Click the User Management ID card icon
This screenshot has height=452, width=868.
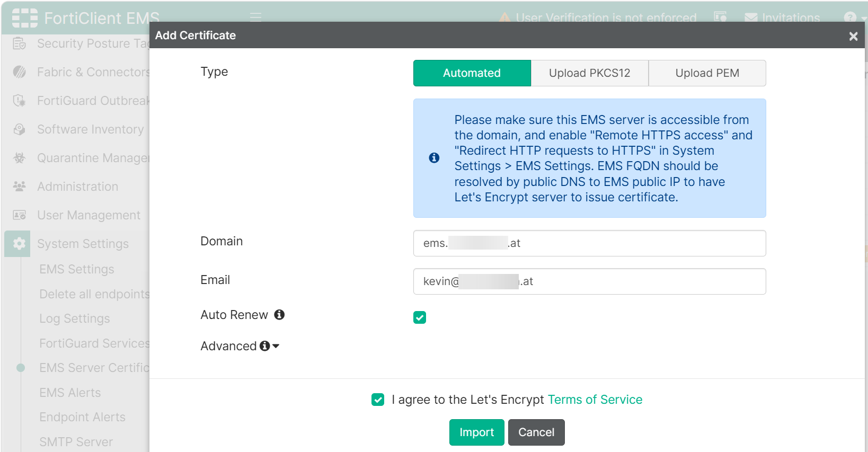click(20, 215)
